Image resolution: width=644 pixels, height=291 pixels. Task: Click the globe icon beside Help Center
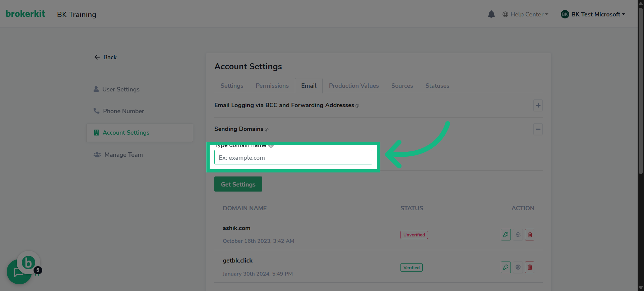505,14
